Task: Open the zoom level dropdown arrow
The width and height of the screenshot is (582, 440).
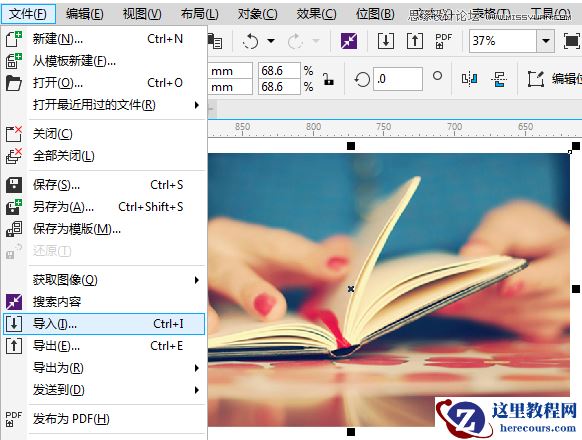Action: pyautogui.click(x=546, y=40)
